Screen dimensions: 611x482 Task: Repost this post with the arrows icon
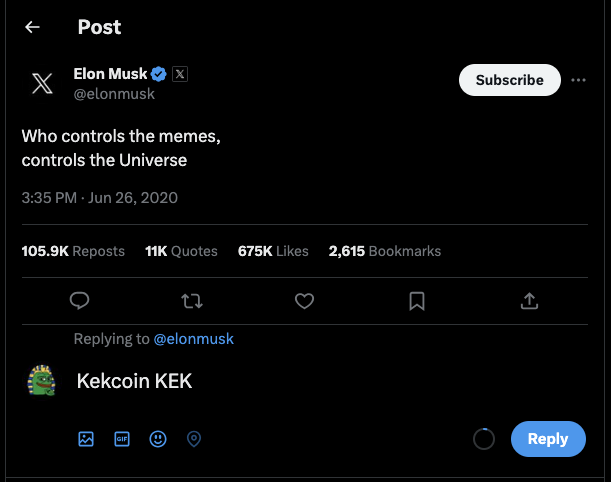192,300
